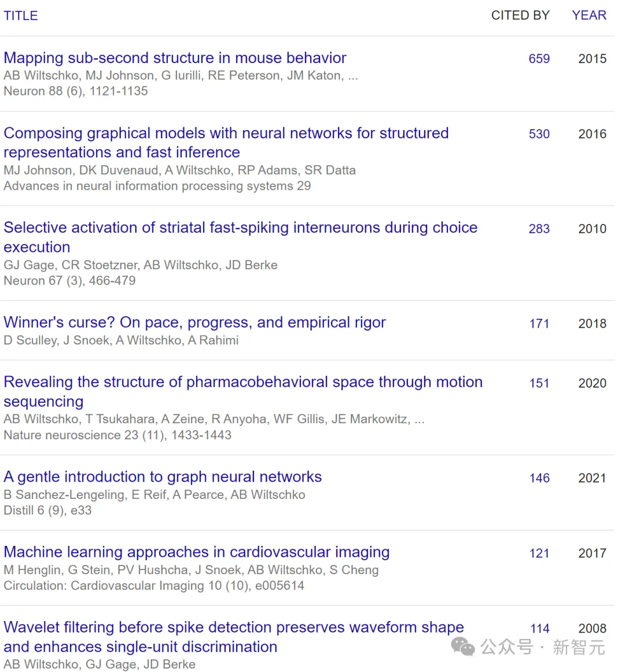Open the 'Winner's curse?' paper title

point(194,322)
